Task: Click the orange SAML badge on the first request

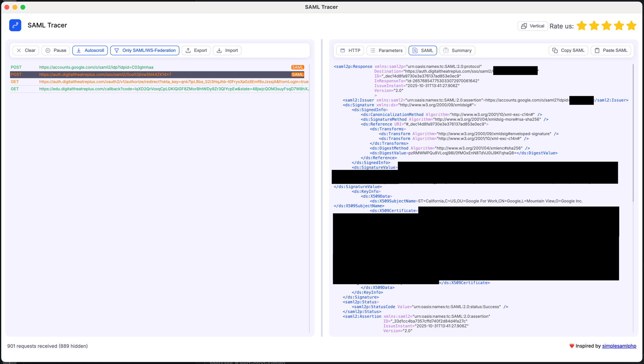Action: point(297,67)
